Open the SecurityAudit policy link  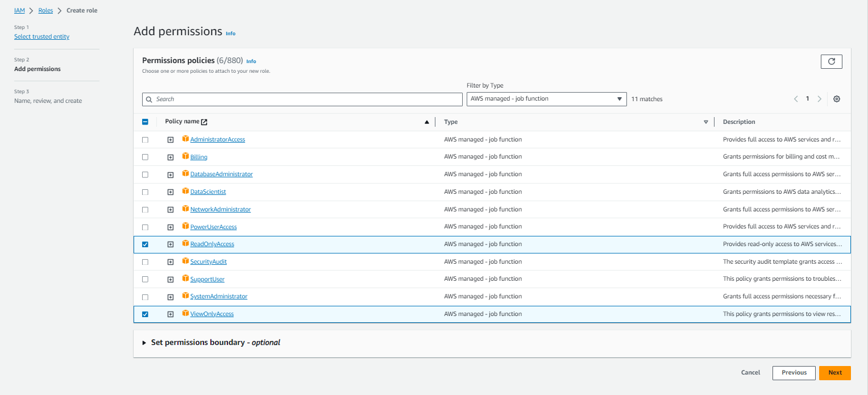coord(208,261)
